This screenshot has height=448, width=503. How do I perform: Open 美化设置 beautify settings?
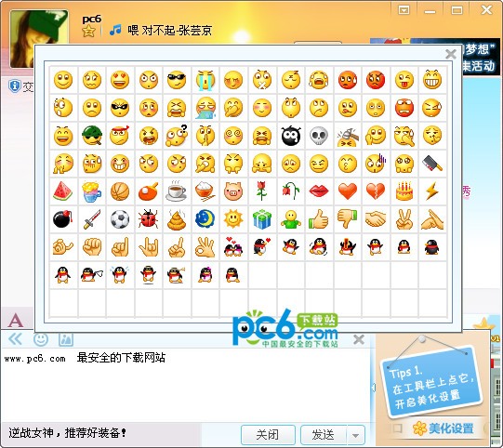pyautogui.click(x=443, y=428)
